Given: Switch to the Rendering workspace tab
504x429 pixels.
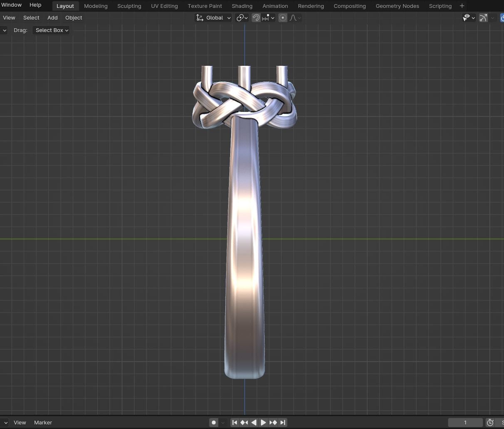Looking at the screenshot, I should [x=311, y=6].
